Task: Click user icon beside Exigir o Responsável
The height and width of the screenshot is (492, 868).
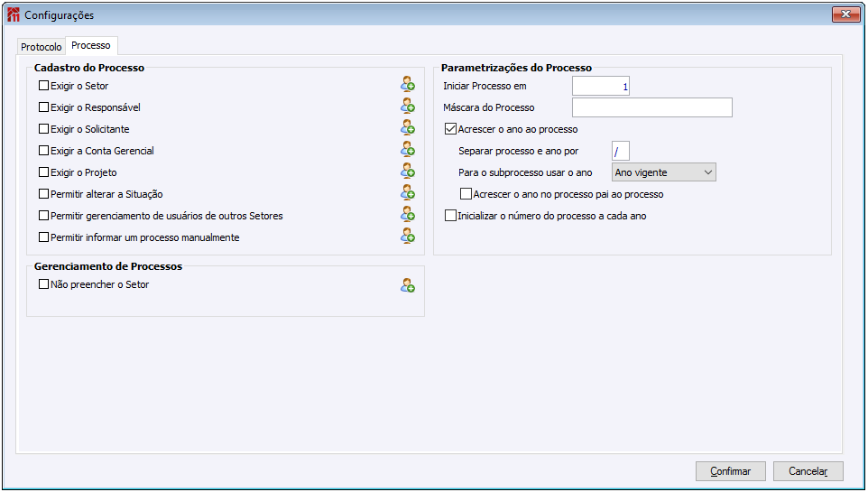Action: point(408,107)
